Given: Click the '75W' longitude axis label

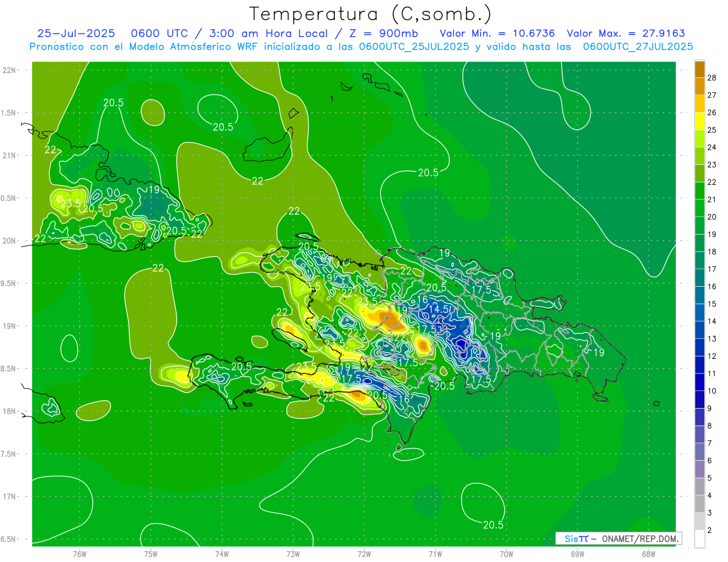Looking at the screenshot, I should [151, 554].
